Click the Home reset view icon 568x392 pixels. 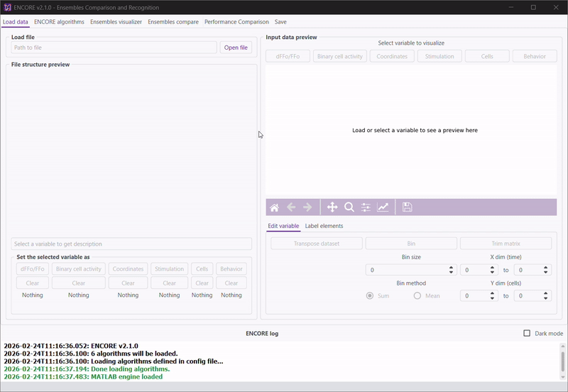pyautogui.click(x=274, y=207)
